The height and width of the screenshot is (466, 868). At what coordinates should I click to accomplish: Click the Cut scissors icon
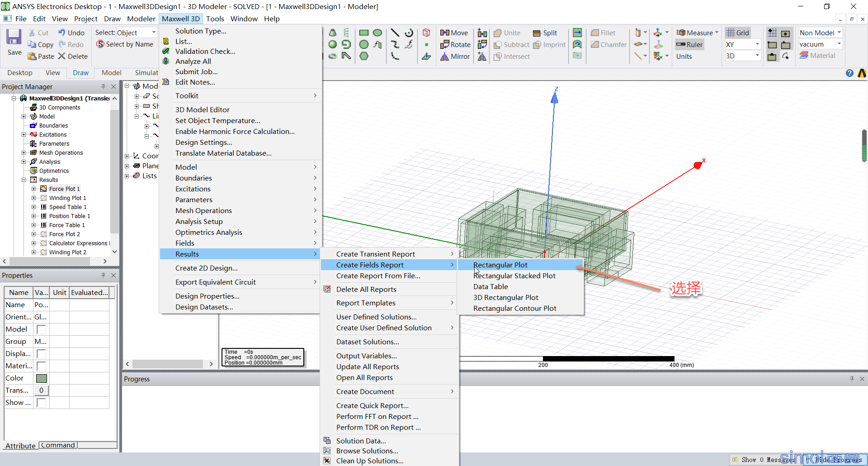(x=32, y=33)
